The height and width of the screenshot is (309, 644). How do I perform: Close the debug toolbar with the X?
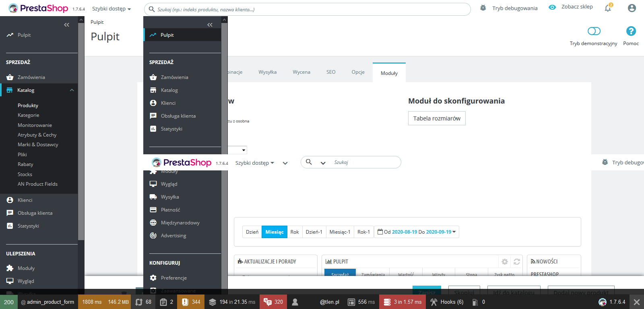[636, 302]
